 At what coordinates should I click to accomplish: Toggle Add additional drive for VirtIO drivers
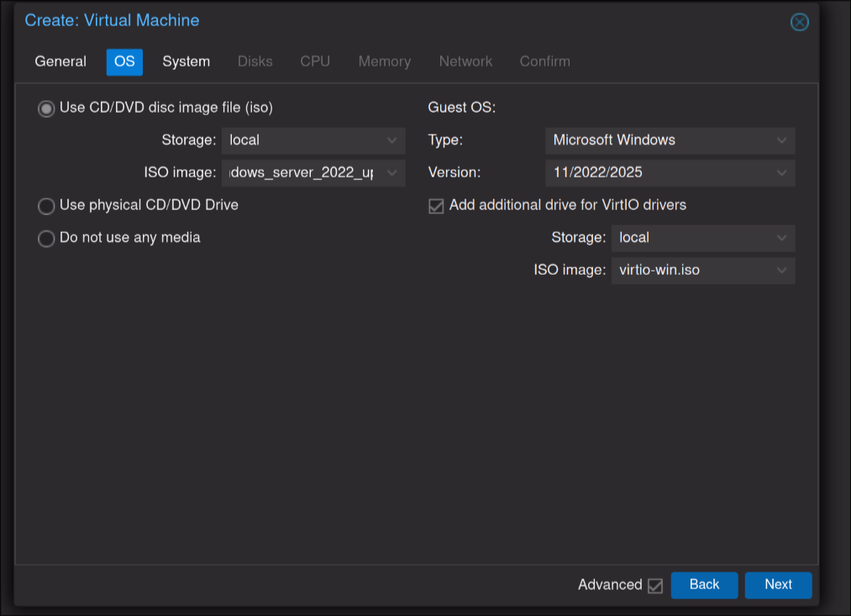tap(436, 206)
